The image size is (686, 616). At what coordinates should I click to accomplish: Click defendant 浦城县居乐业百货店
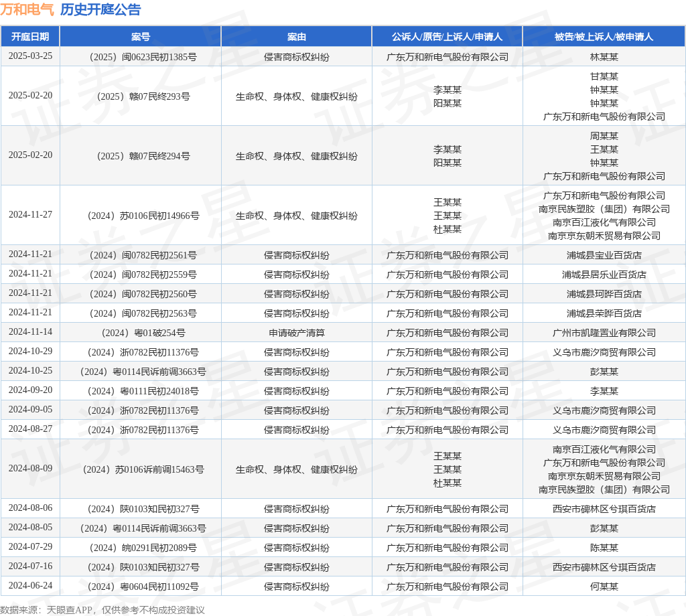(604, 275)
